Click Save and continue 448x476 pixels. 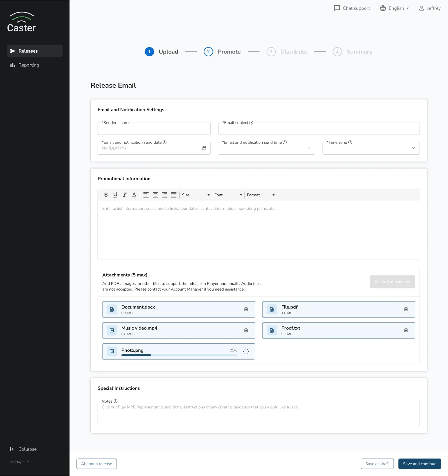click(x=419, y=464)
